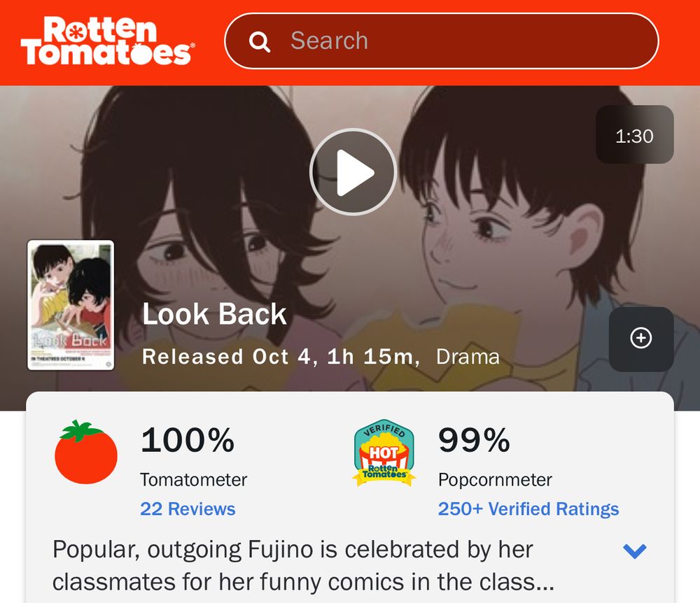Click the red Fresh tomato icon
This screenshot has width=700, height=603.
85,452
